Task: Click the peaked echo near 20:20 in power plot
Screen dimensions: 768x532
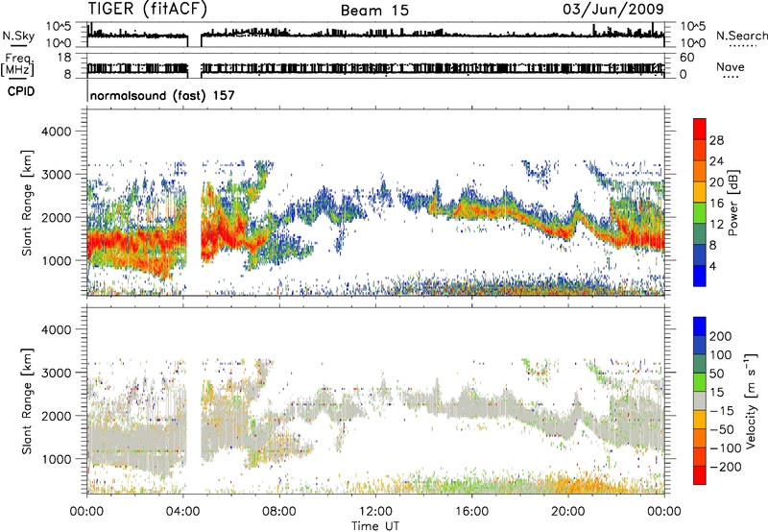Action: 577,208
